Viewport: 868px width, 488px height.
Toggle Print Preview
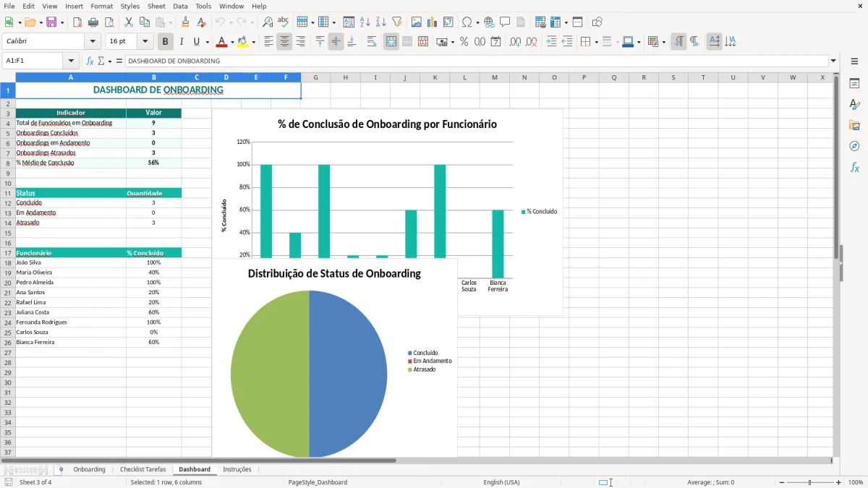[109, 22]
